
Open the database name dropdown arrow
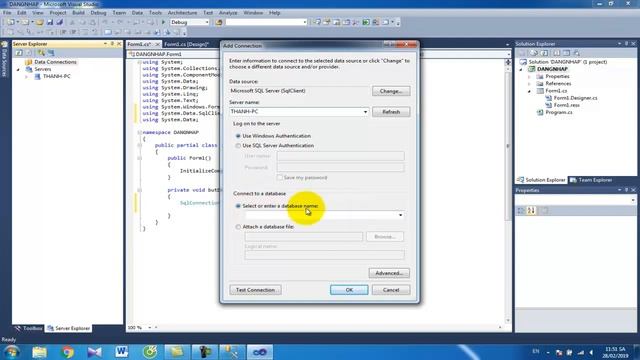click(400, 215)
